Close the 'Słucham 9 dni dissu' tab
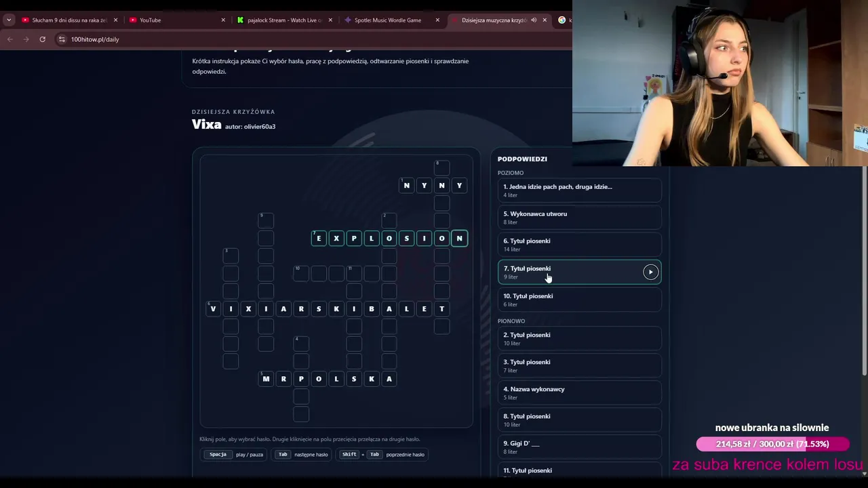The height and width of the screenshot is (488, 868). point(116,20)
